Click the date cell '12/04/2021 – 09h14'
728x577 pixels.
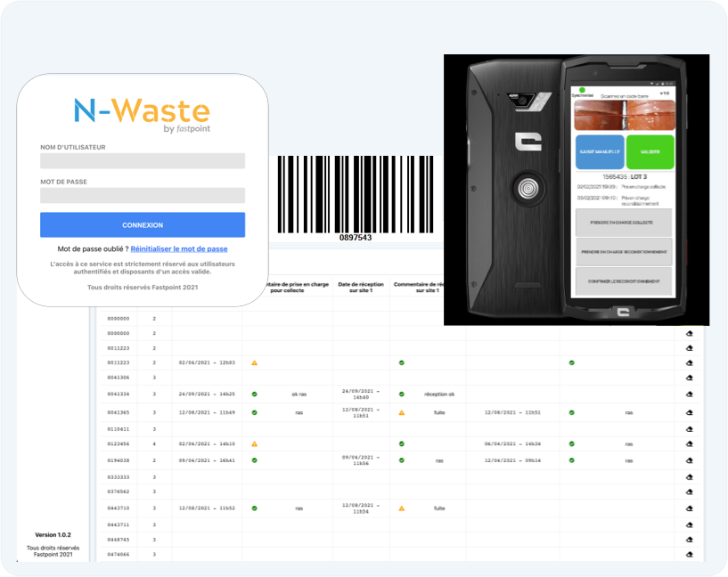[512, 460]
